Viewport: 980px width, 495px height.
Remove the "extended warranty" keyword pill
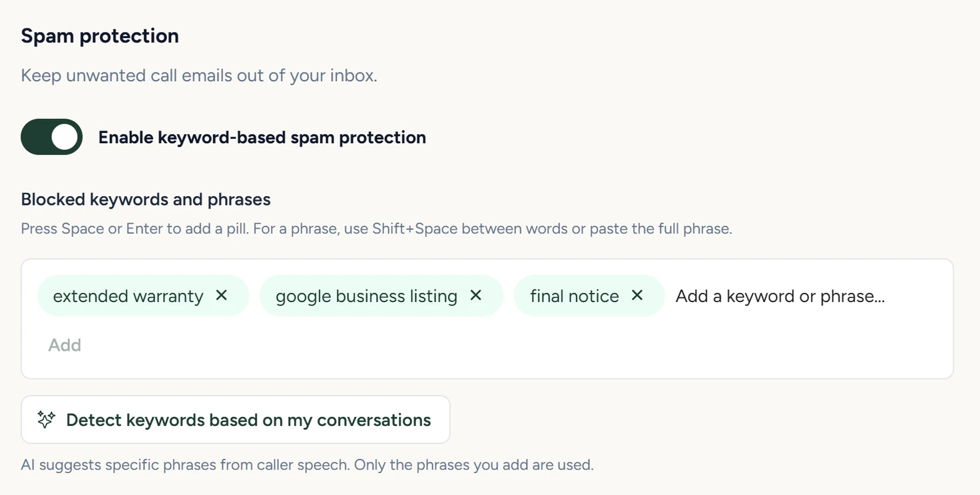click(222, 295)
